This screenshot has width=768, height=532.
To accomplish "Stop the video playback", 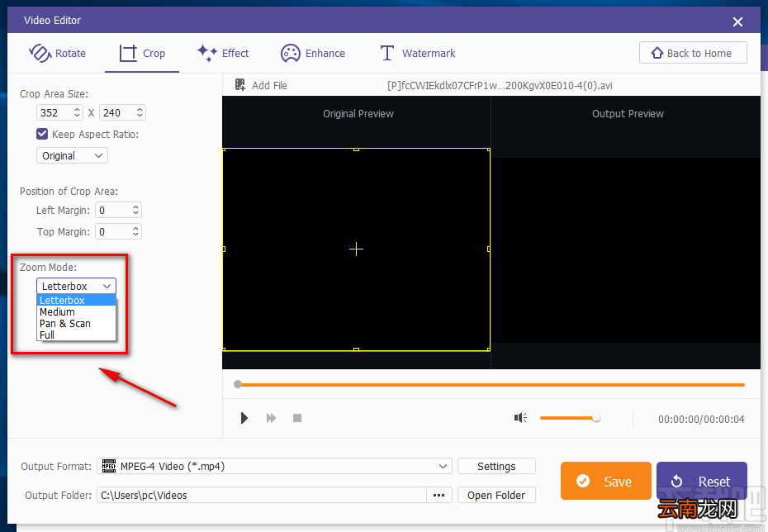I will point(297,418).
